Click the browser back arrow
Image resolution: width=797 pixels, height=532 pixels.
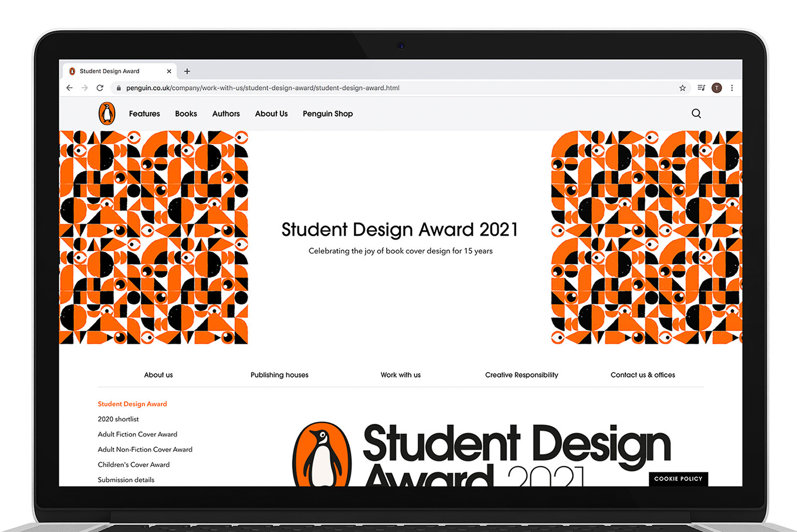[70, 88]
